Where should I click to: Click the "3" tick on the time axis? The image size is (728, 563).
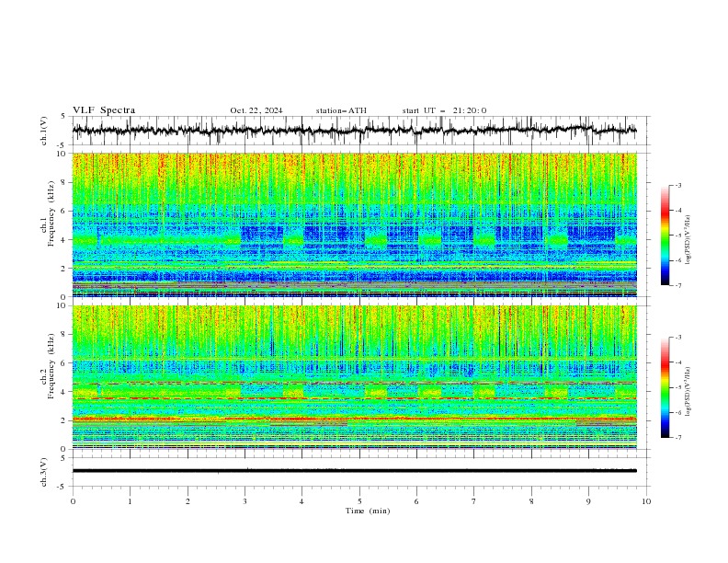point(245,501)
